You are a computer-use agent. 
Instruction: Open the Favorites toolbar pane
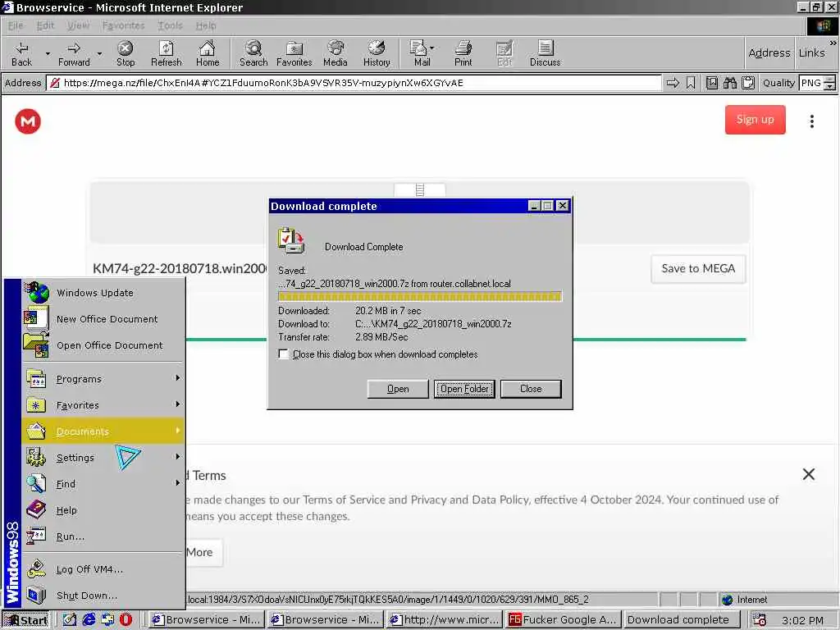294,53
